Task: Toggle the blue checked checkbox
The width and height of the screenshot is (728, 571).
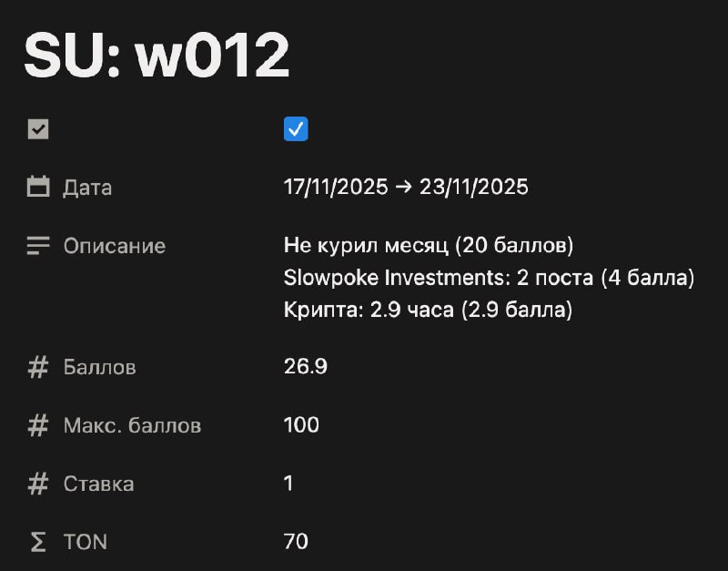Action: 296,128
